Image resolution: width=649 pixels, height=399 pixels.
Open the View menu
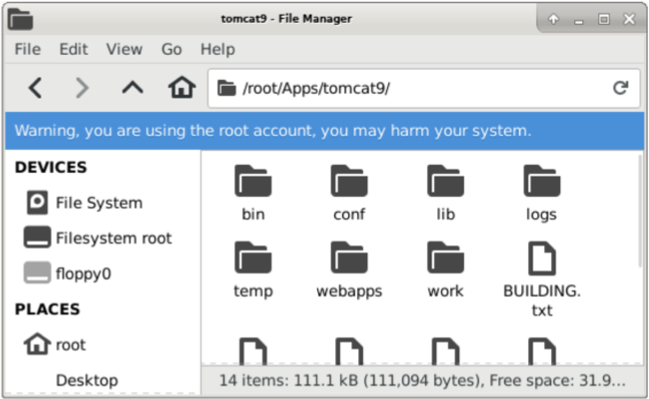click(124, 49)
